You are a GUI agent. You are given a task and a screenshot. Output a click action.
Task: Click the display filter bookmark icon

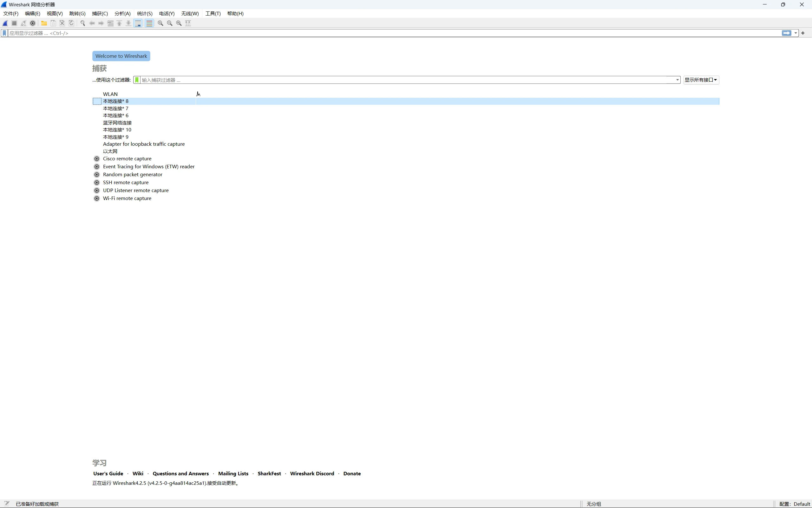4,33
